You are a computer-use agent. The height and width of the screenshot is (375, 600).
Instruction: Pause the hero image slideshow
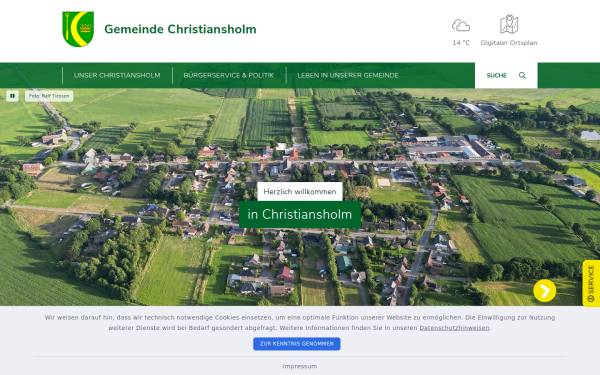12,96
